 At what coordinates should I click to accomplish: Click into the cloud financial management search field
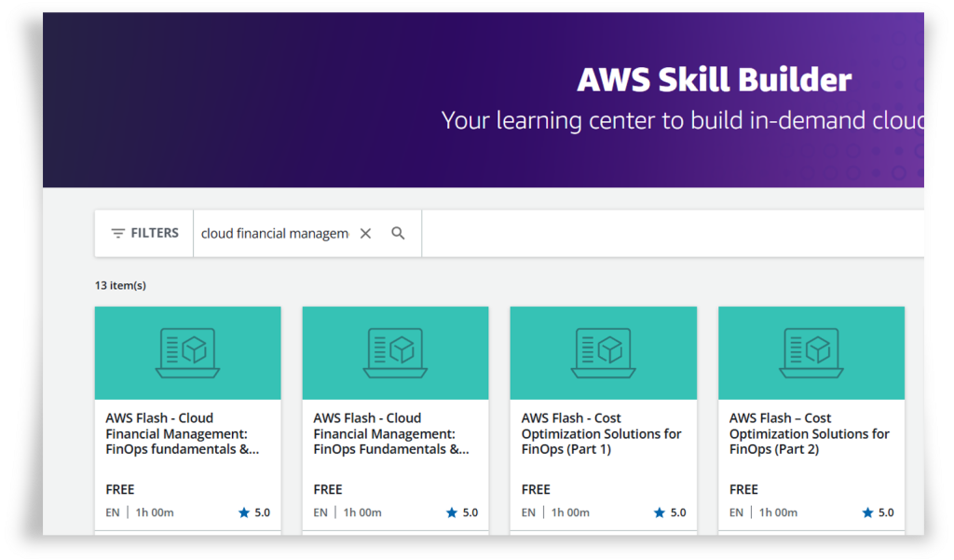tap(274, 234)
